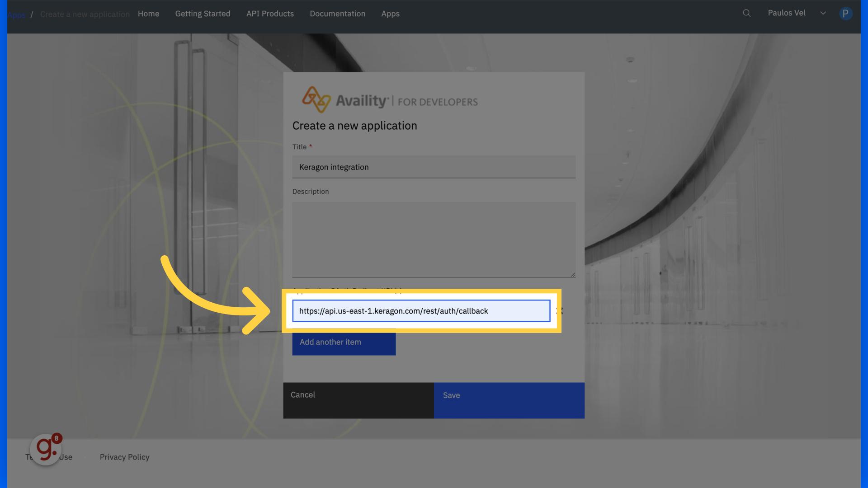
Task: Open Apps menu item
Action: coord(390,14)
